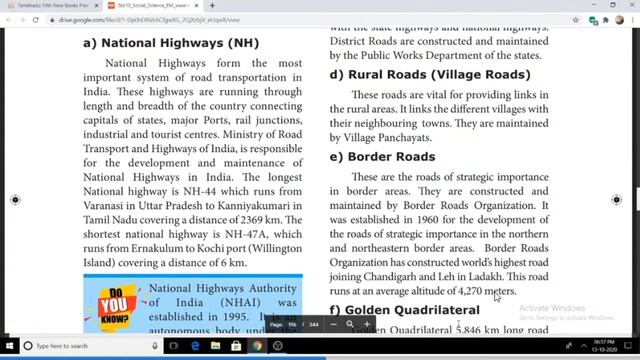Show hidden system tray icons

pyautogui.click(x=584, y=346)
